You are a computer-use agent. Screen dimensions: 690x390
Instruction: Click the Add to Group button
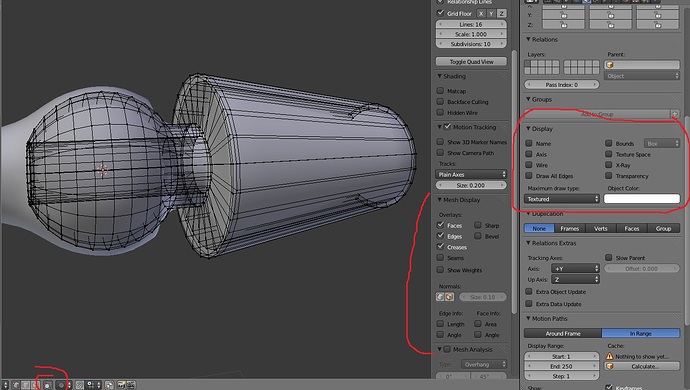[x=597, y=114]
